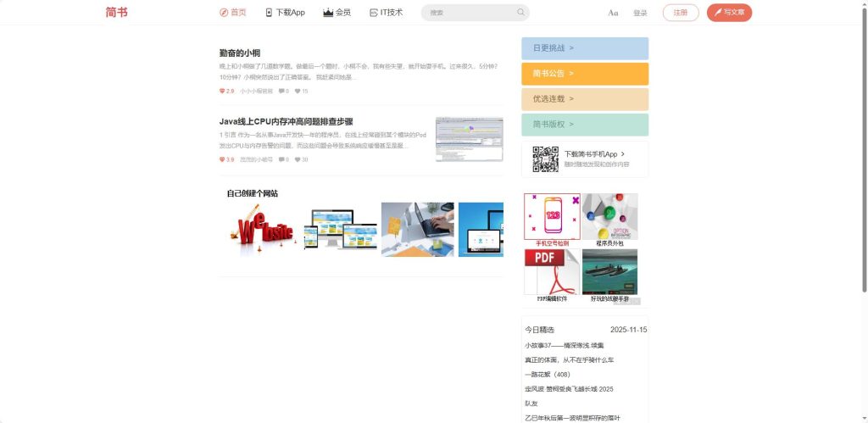Click the laptop typing ad image

[417, 229]
